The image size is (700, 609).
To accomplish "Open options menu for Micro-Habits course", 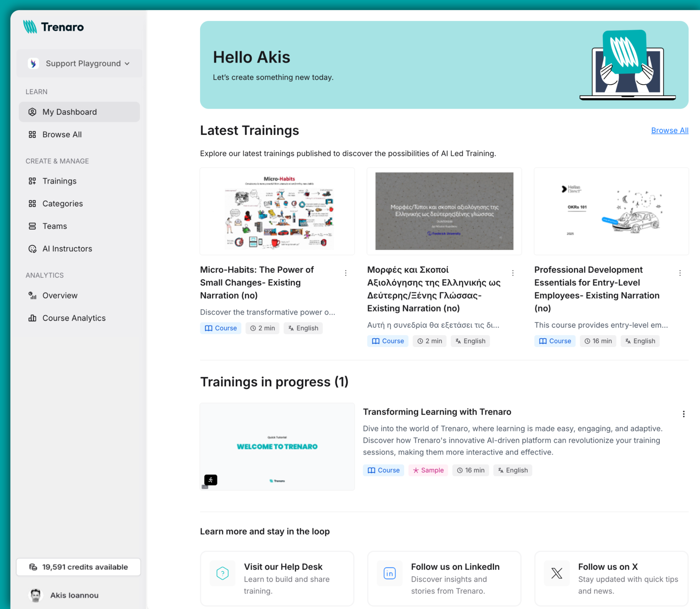I will coord(346,272).
